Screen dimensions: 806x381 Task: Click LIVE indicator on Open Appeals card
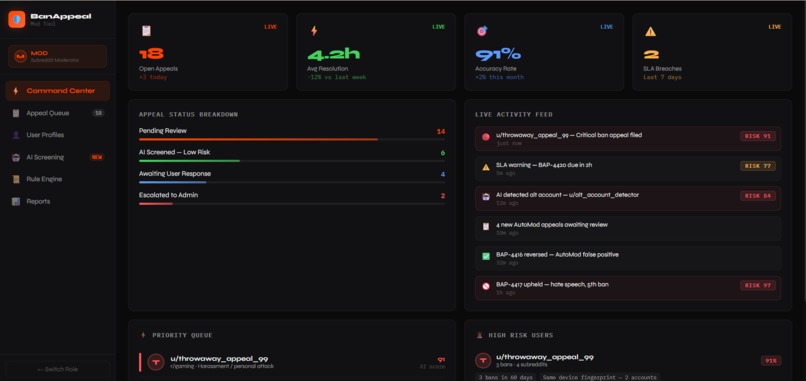270,27
